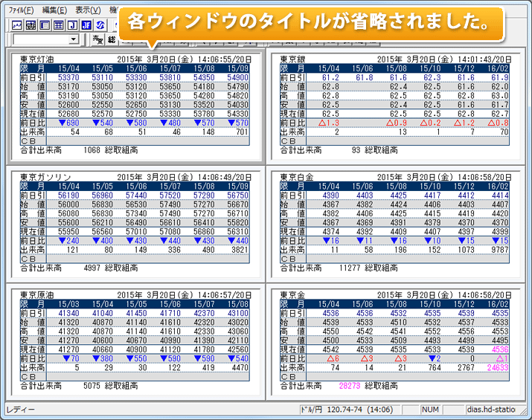Open the 表示(V) menu
This screenshot has height=420, width=532.
[x=89, y=10]
